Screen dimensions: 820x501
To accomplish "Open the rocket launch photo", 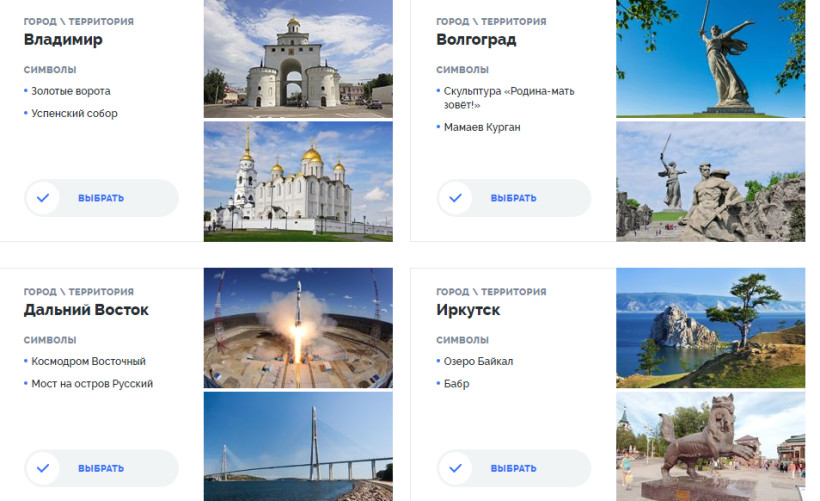I will [x=298, y=327].
